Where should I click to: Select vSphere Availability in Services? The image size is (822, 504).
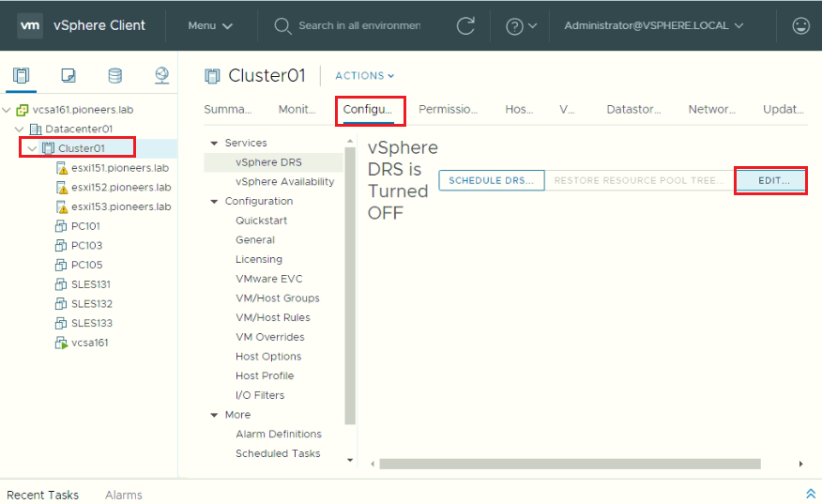point(284,182)
